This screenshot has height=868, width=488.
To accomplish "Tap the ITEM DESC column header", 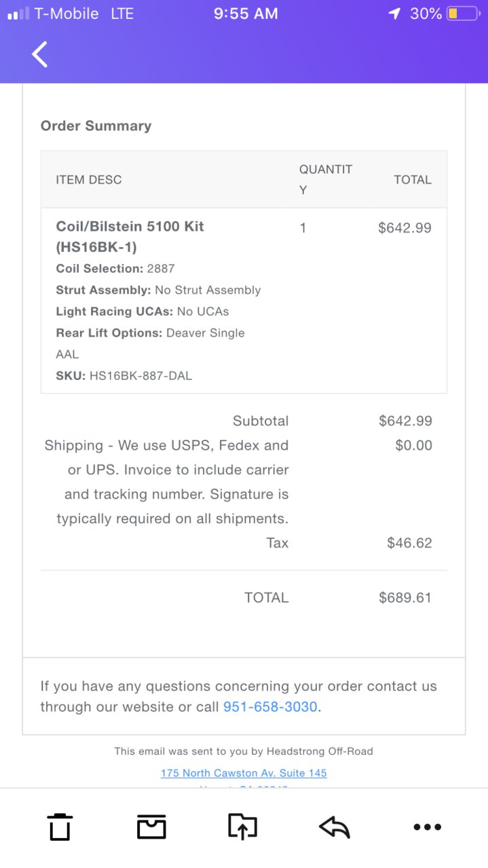I will [89, 180].
